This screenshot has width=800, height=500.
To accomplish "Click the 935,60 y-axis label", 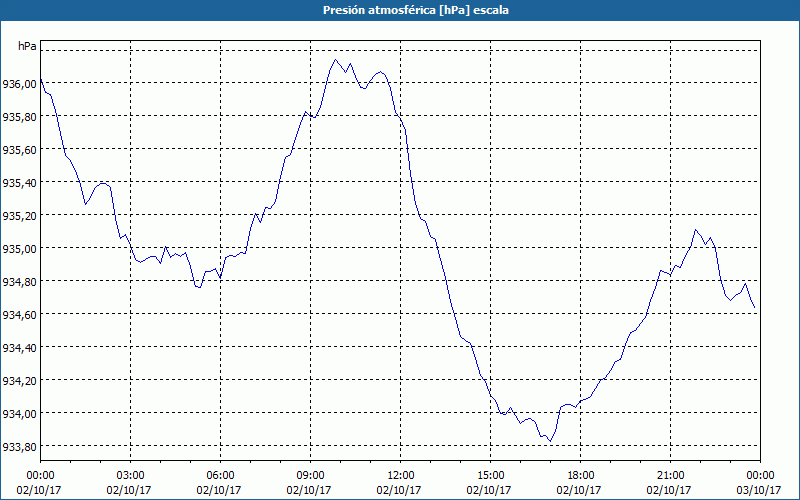I will click(20, 150).
